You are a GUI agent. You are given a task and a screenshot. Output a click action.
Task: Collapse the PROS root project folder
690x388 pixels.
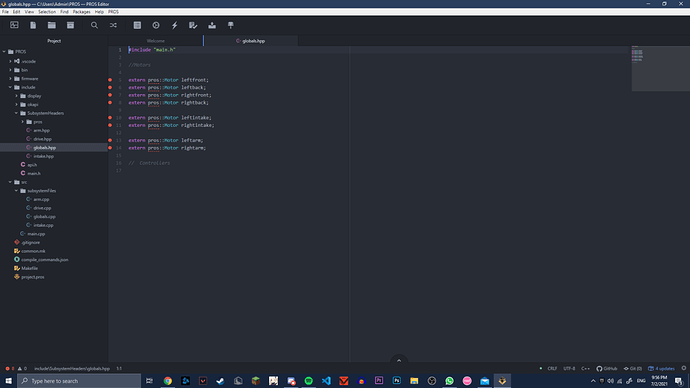point(4,51)
